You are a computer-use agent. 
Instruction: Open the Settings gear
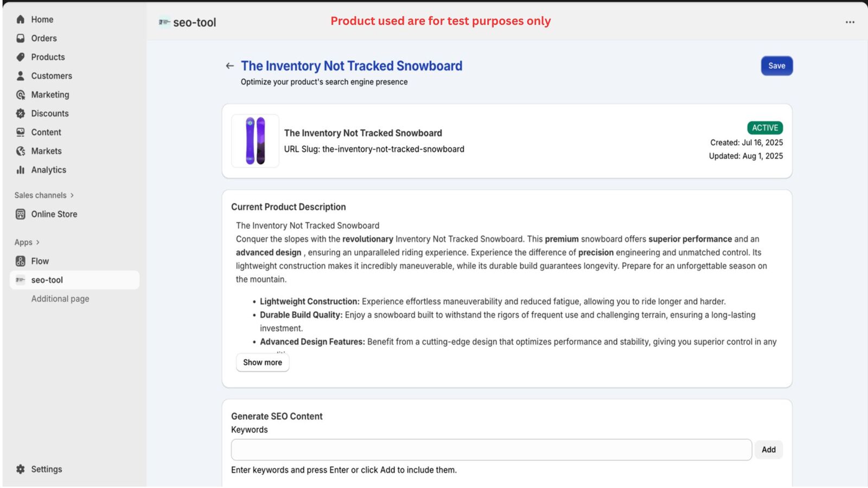point(20,468)
